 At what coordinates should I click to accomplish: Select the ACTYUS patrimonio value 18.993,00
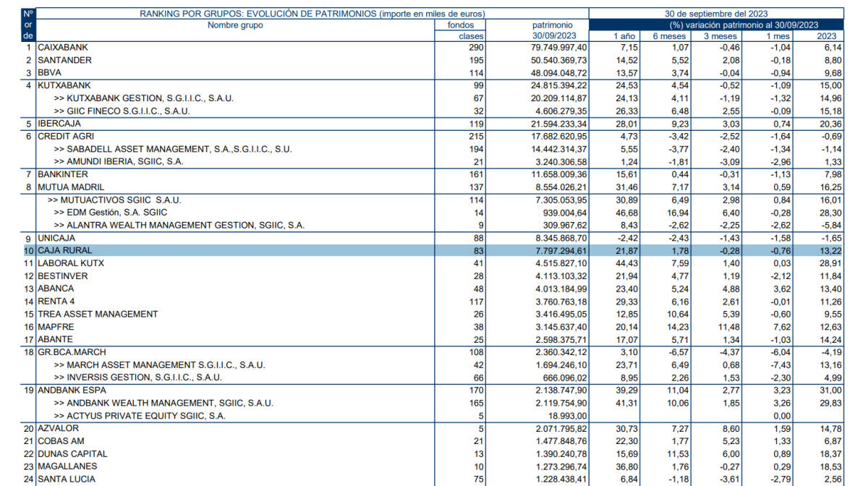pos(569,416)
